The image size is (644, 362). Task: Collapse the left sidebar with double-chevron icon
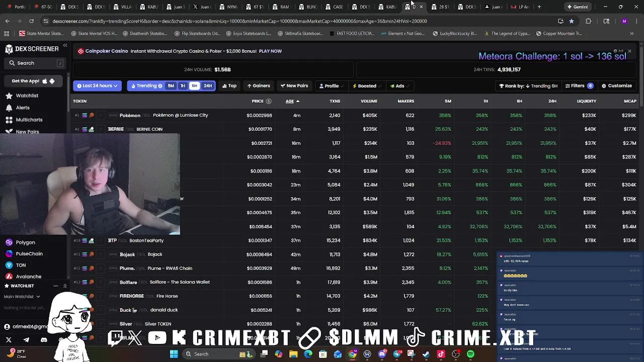click(65, 46)
